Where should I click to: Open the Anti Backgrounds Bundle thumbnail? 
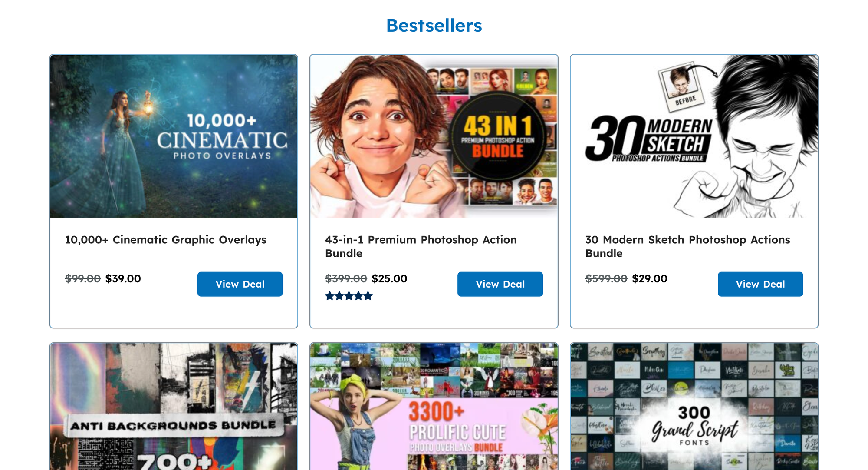tap(174, 407)
